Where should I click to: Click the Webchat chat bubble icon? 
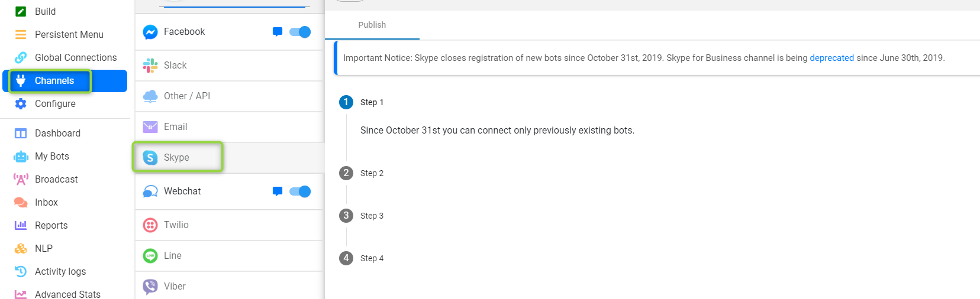[x=277, y=191]
